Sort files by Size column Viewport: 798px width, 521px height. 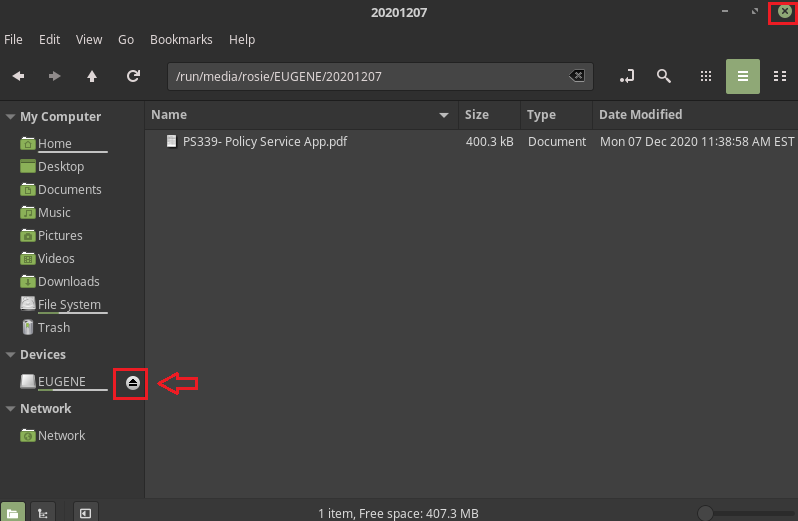click(490, 115)
